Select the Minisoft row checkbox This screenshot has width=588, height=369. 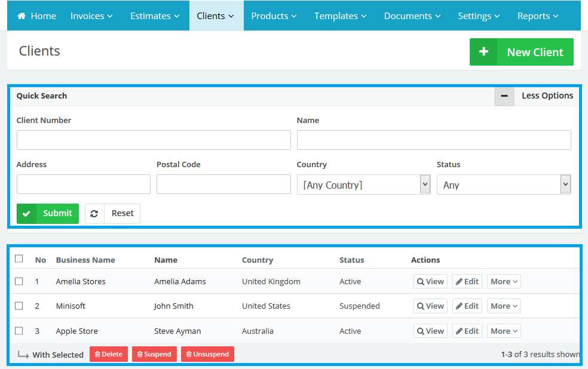point(19,306)
